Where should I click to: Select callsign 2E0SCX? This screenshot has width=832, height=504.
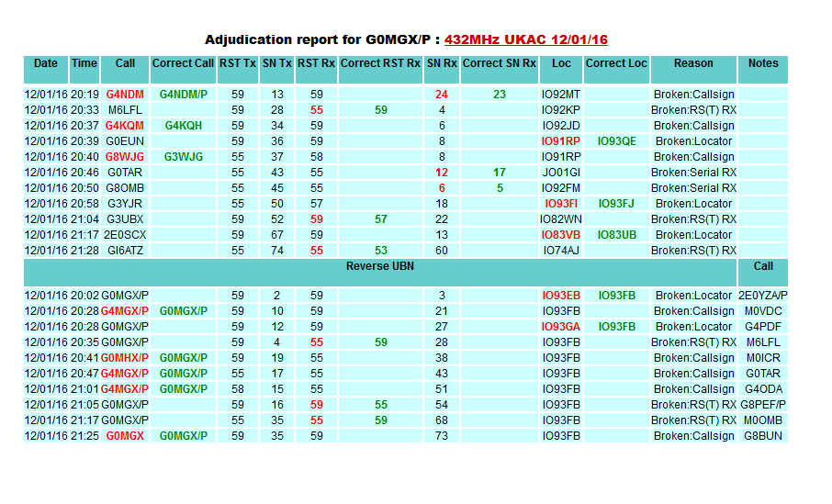click(x=125, y=235)
